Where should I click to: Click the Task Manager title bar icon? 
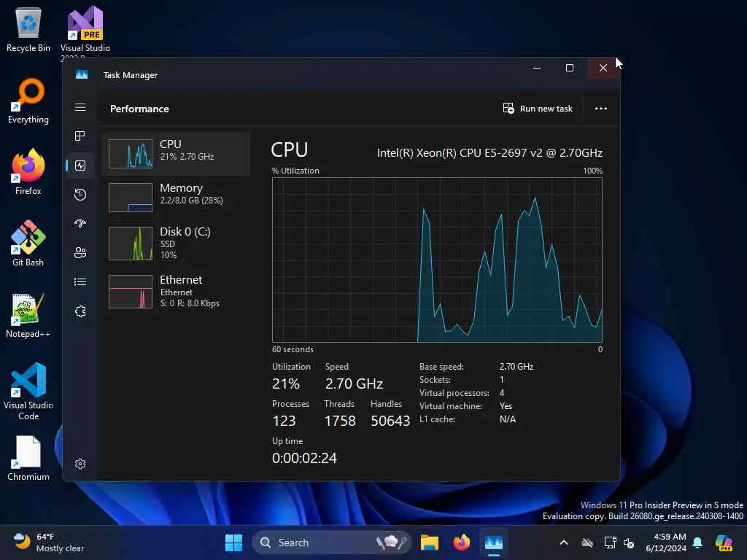pos(82,75)
